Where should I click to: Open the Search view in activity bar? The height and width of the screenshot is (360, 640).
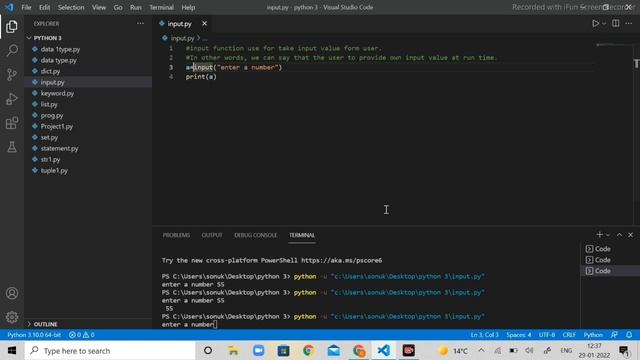click(12, 51)
